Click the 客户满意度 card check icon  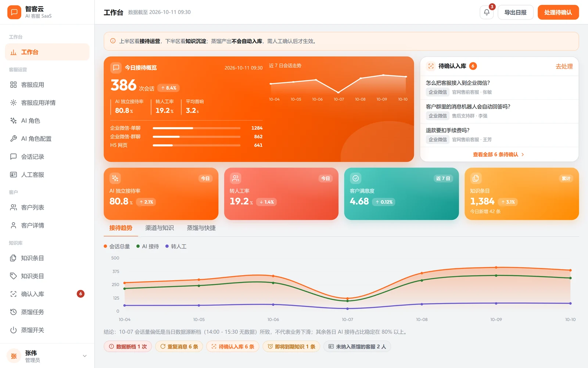[x=356, y=178]
